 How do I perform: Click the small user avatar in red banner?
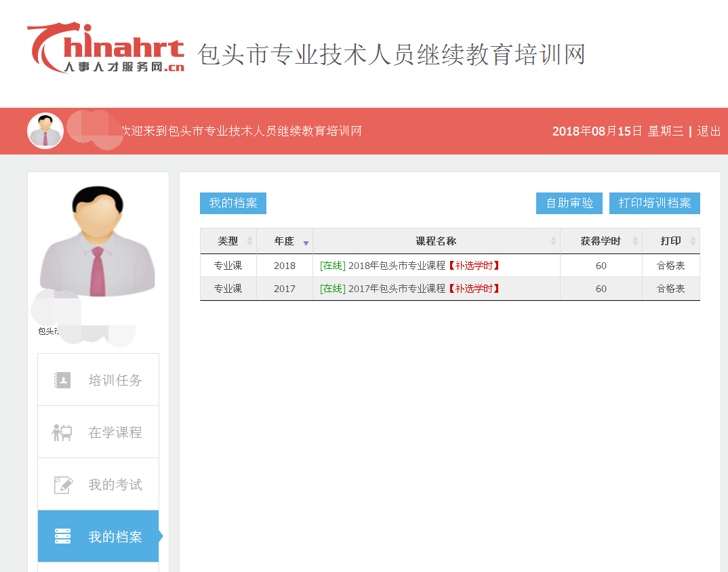click(x=45, y=131)
